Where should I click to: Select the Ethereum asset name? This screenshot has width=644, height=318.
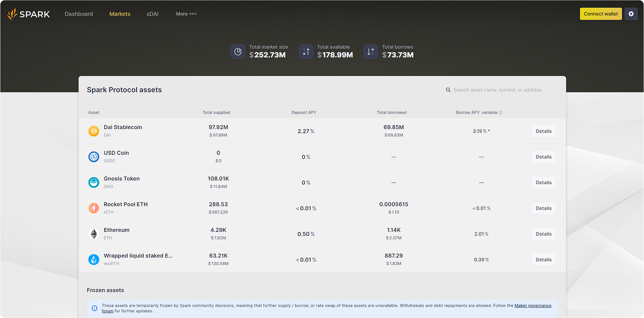pos(117,230)
